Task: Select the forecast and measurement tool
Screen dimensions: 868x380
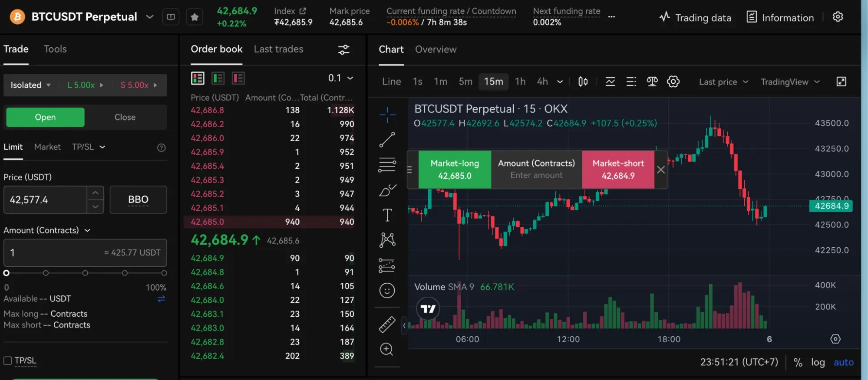Action: pos(387,265)
